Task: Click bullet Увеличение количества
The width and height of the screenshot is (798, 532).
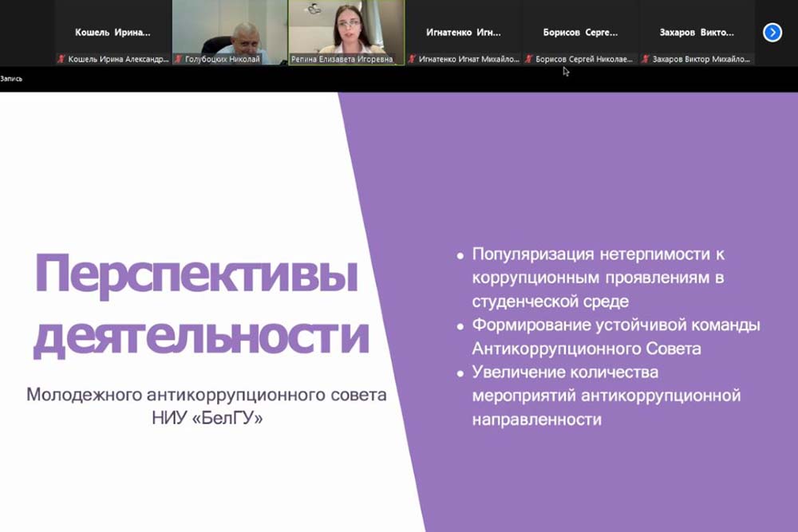Action: coord(566,372)
